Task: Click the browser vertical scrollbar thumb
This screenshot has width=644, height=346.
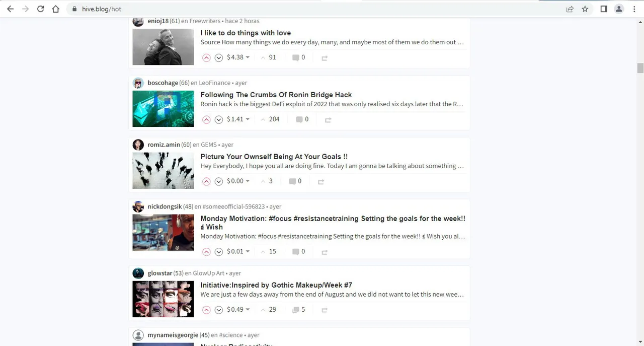Action: point(640,68)
